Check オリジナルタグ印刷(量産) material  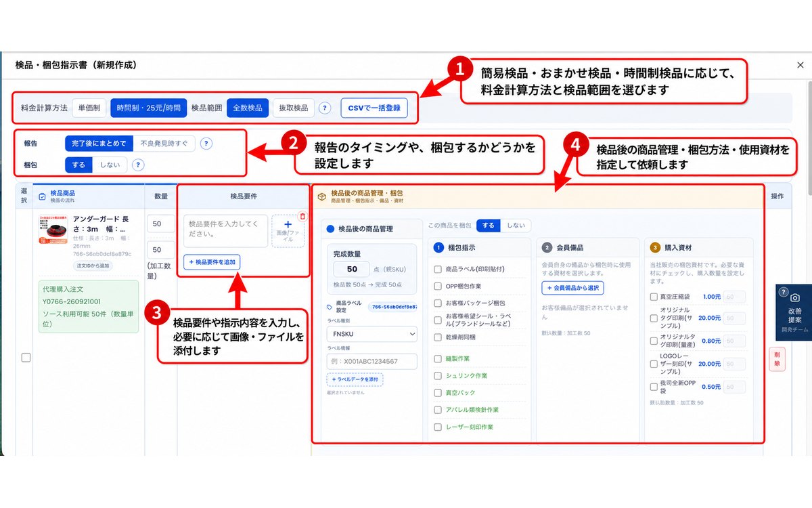653,341
